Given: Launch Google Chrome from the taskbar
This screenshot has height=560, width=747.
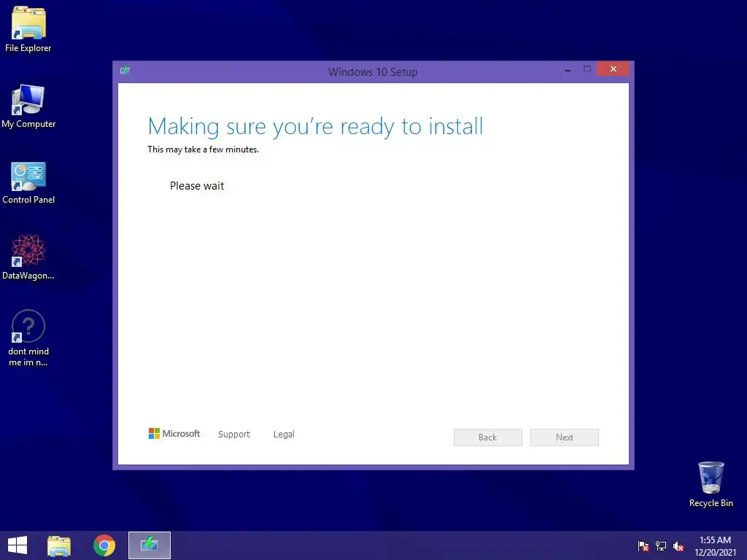Looking at the screenshot, I should click(x=104, y=545).
